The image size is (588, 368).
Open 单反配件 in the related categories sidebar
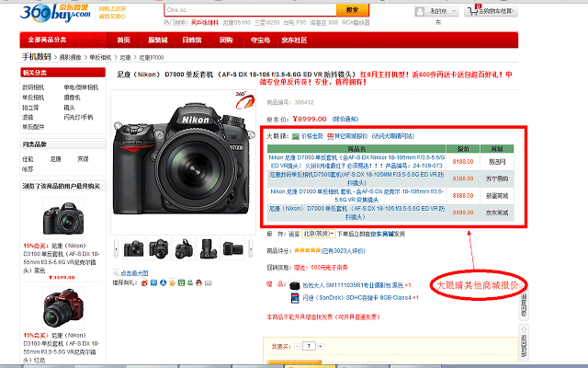coord(33,127)
